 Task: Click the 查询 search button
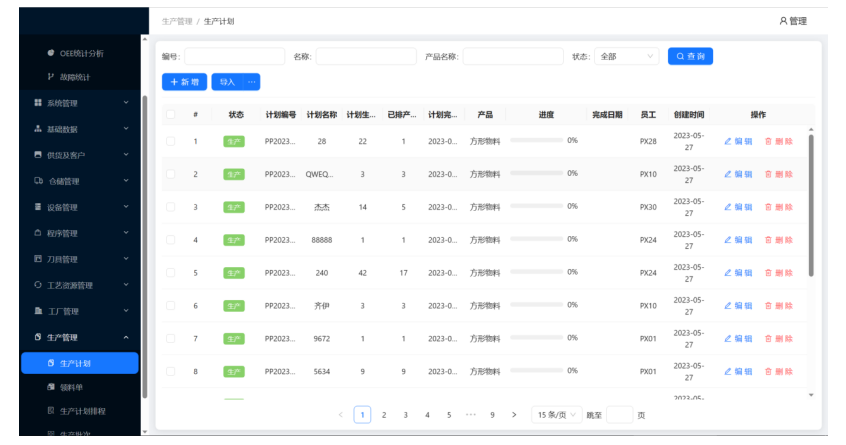click(x=690, y=57)
